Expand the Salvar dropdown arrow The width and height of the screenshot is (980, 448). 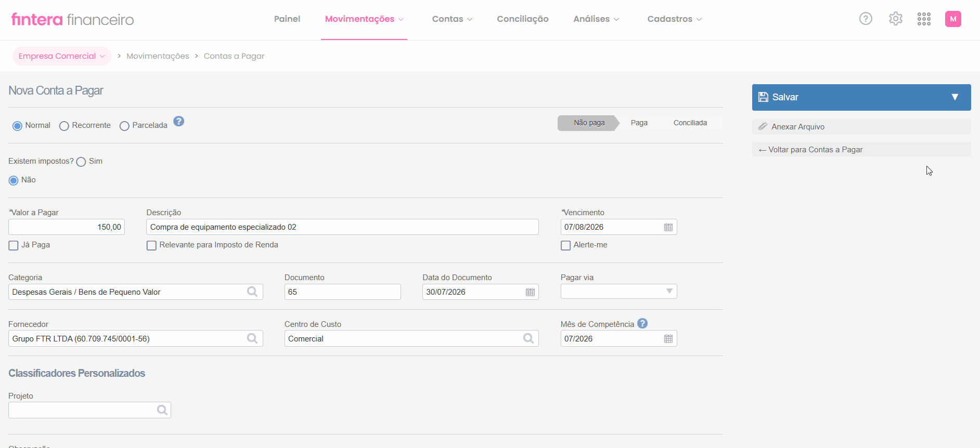955,97
